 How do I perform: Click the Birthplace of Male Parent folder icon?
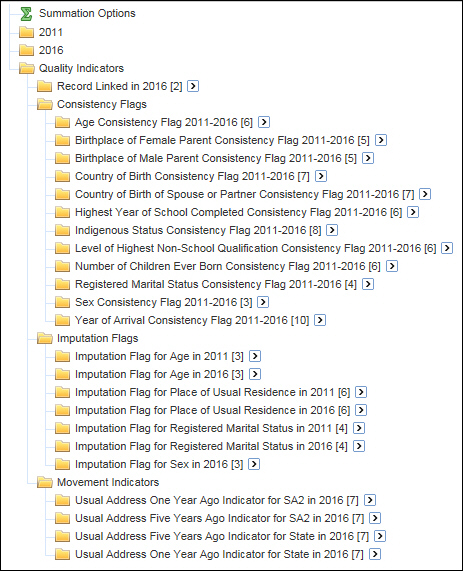62,158
